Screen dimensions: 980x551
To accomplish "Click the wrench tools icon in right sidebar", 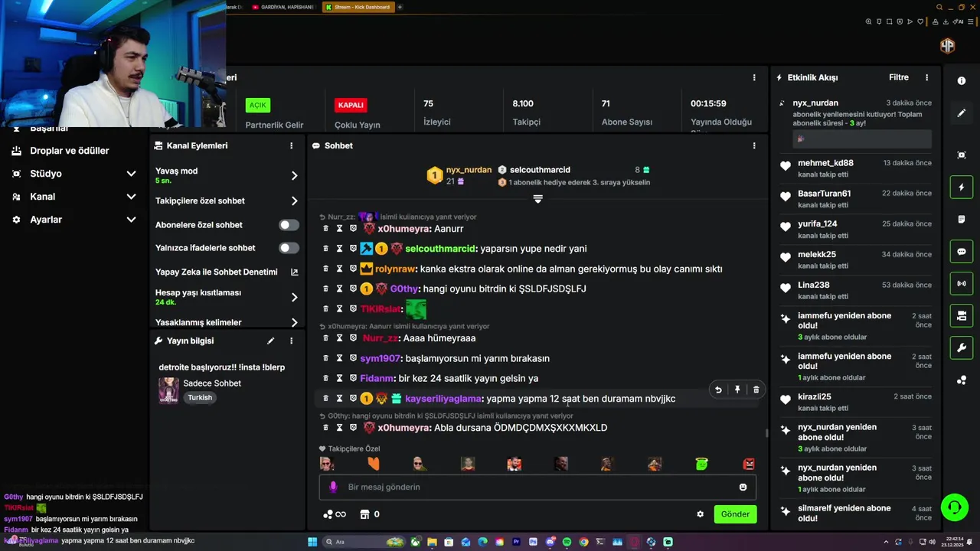I will (x=962, y=348).
